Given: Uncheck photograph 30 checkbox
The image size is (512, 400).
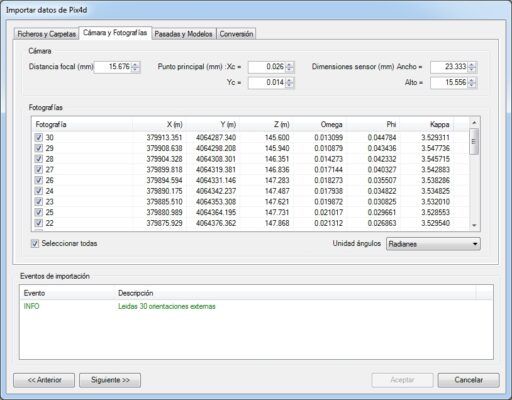Looking at the screenshot, I should [39, 137].
